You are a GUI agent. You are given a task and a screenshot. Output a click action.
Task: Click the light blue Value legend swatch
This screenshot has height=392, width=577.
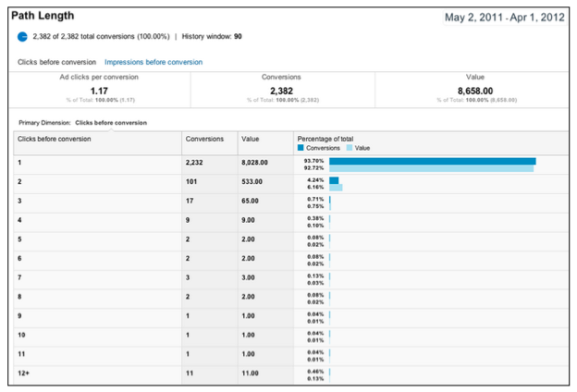(349, 147)
